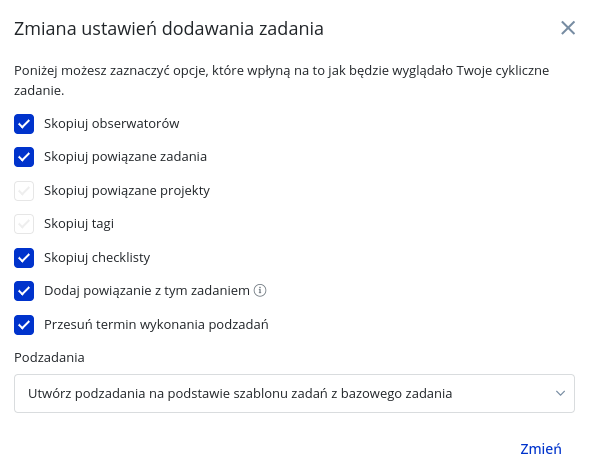Click info icon beside 'Dodaj powiązanie z tym zadaniem'
This screenshot has width=592, height=476.
(260, 291)
